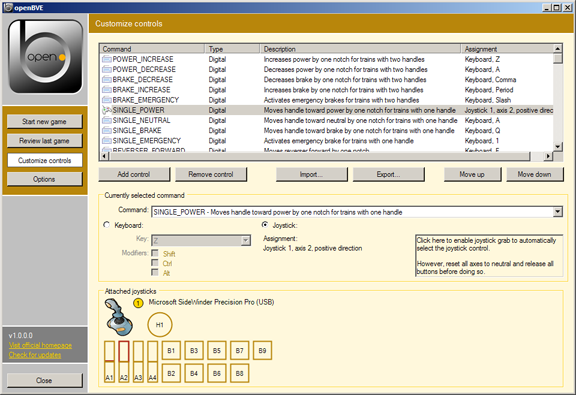Select the SINGLE_BRAKE row in the list

pyautogui.click(x=326, y=130)
